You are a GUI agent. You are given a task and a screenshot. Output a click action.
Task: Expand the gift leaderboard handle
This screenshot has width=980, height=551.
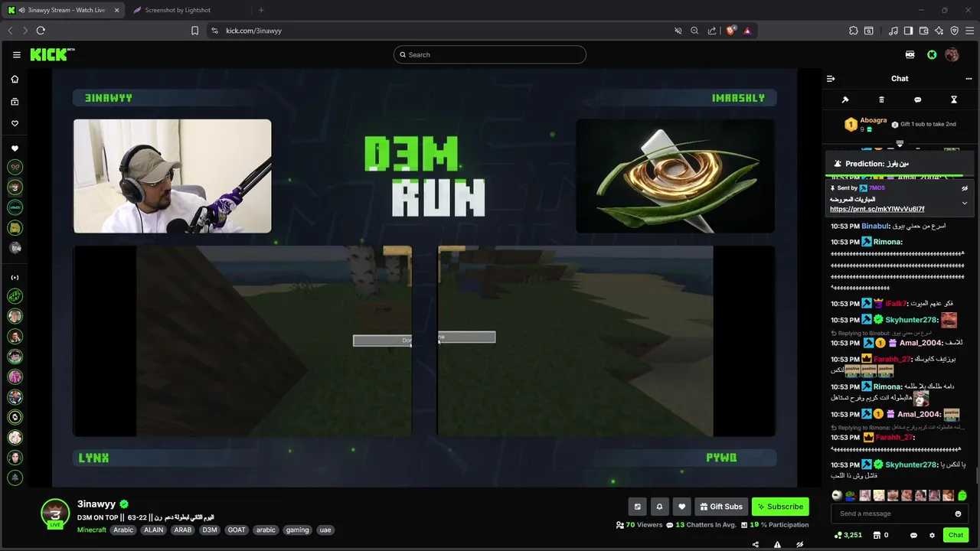coord(900,143)
